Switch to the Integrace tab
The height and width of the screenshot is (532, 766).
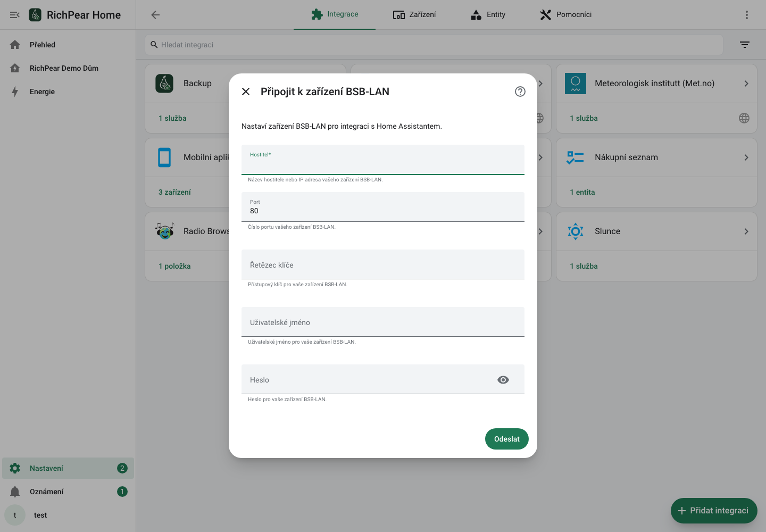tap(335, 14)
